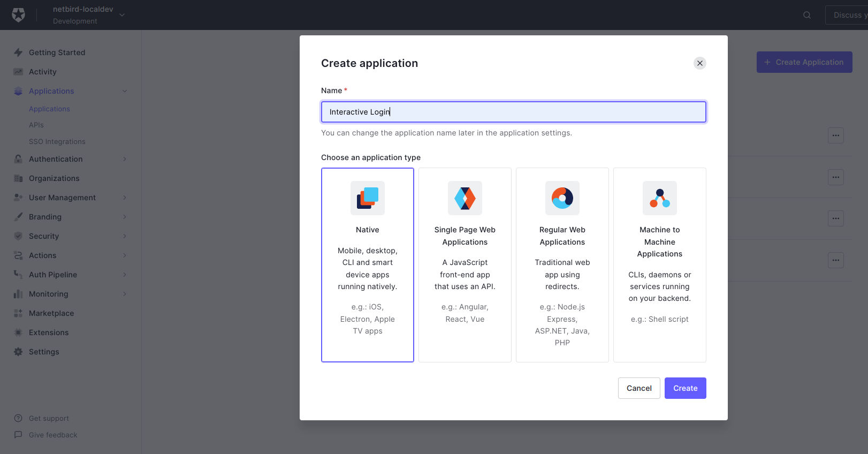Click the Single Page Web Applications icon

[465, 198]
